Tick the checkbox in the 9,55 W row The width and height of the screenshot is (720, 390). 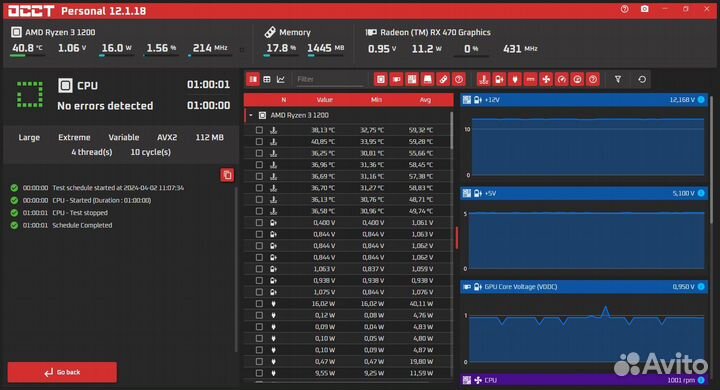point(259,373)
